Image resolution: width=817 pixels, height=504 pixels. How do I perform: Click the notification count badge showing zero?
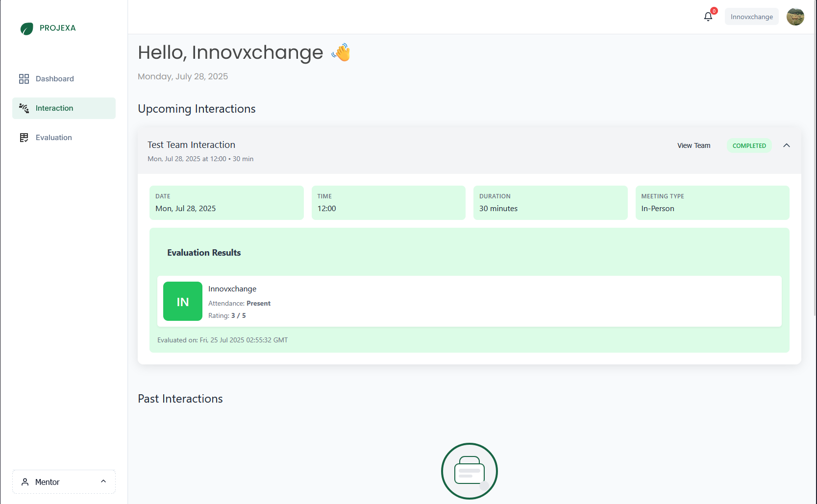coord(714,10)
